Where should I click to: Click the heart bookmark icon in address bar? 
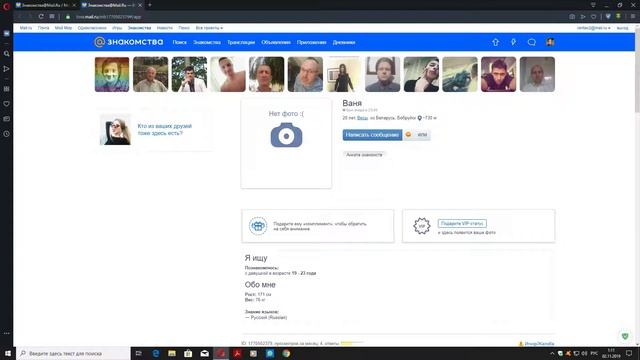(594, 17)
